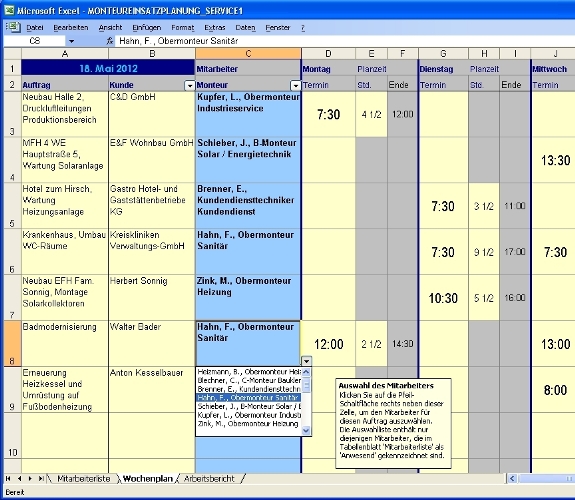This screenshot has width=575, height=500.
Task: Click scroll-down arrow in employee dropdown list
Action: click(x=306, y=431)
